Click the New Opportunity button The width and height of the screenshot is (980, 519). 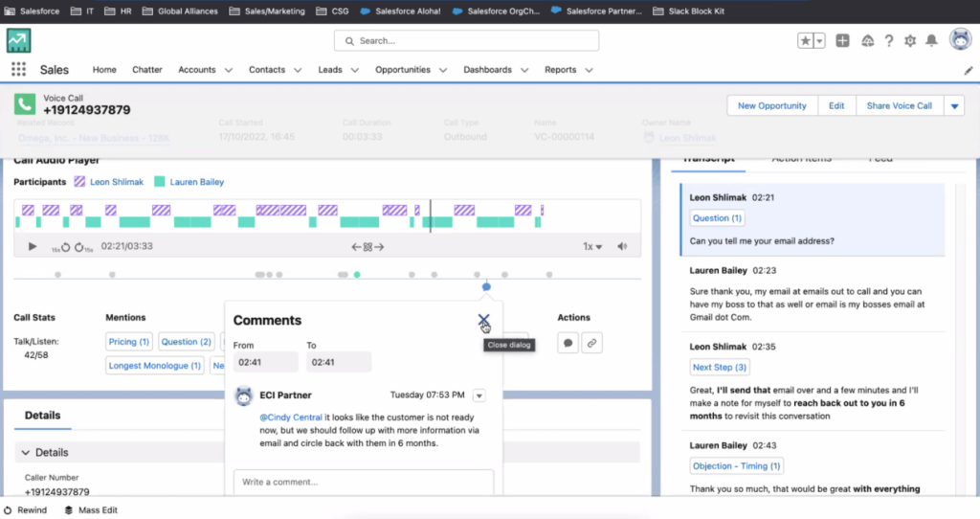[x=771, y=106]
